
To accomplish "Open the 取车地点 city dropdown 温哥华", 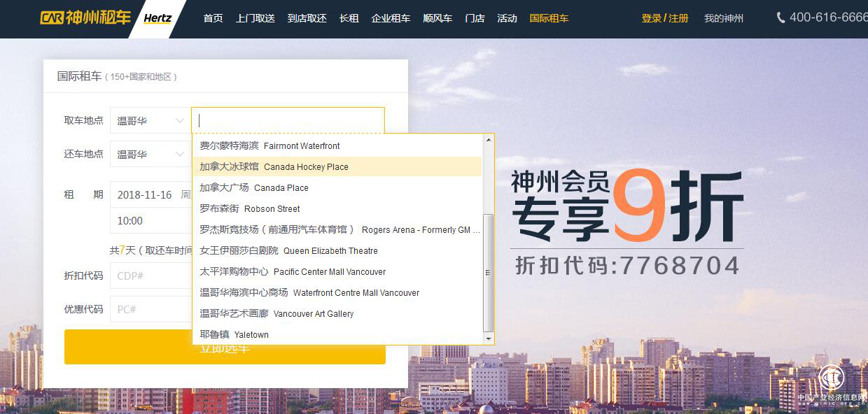I will click(x=148, y=120).
